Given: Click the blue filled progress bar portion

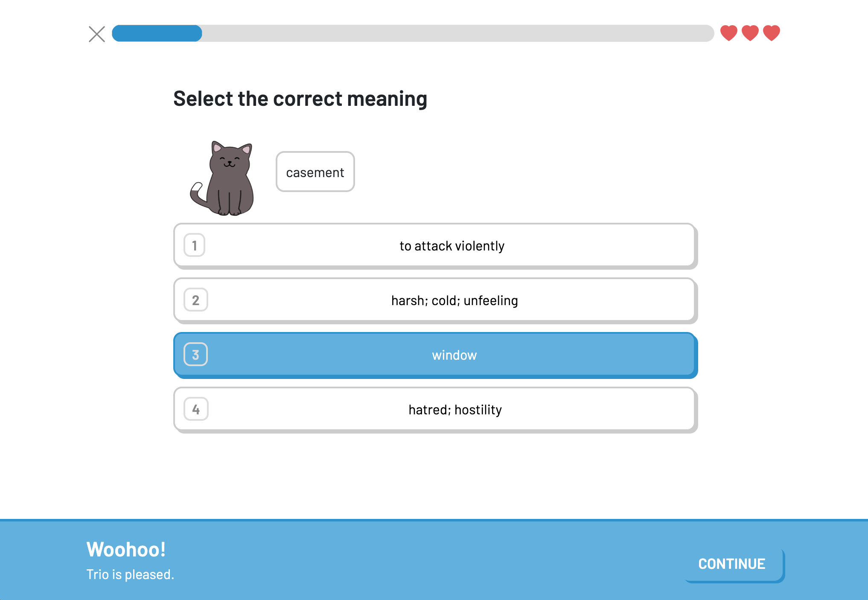Looking at the screenshot, I should tap(157, 33).
